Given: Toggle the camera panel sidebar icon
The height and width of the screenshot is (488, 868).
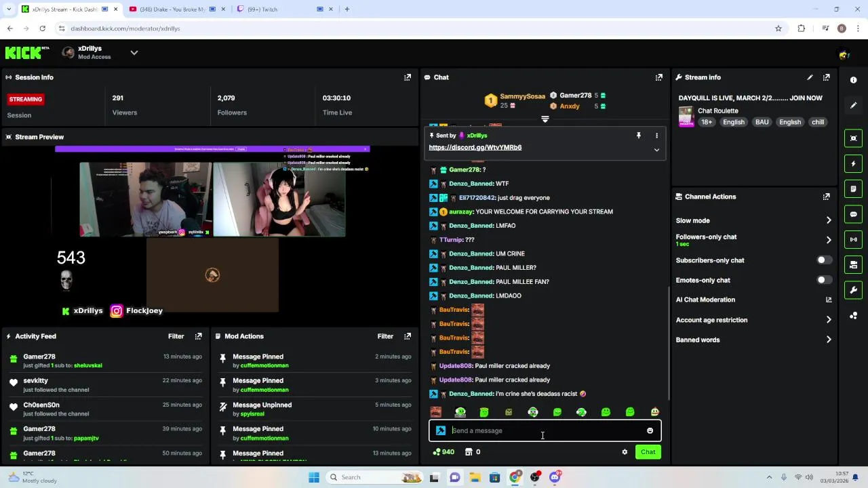Looking at the screenshot, I should (x=854, y=264).
